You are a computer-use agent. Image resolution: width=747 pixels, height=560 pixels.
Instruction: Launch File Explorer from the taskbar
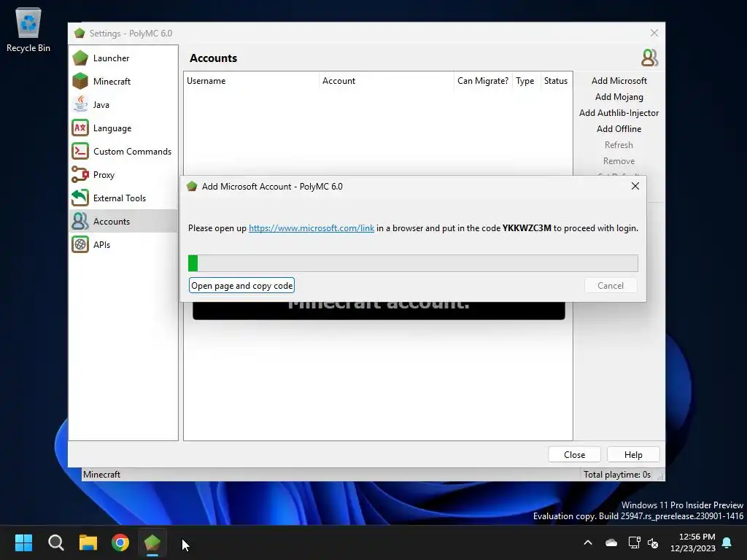click(88, 542)
